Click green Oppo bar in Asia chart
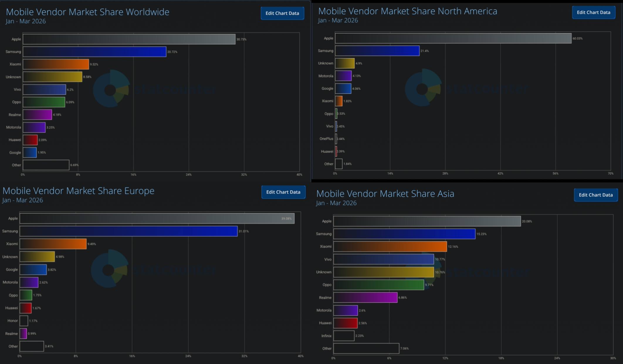623x364 pixels. (x=379, y=285)
